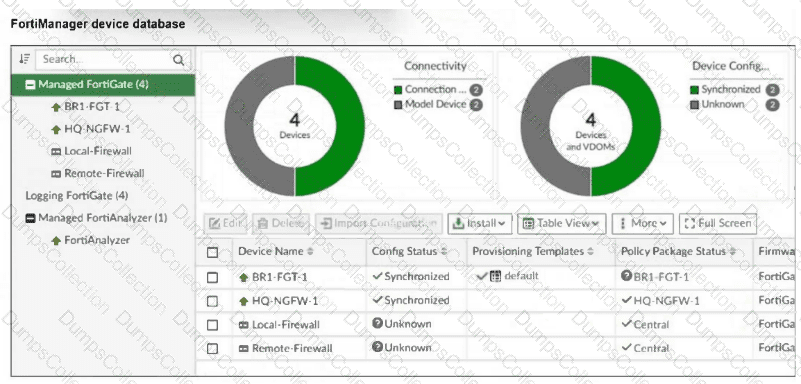The height and width of the screenshot is (384, 801).
Task: Expand the More menu
Action: (x=643, y=224)
